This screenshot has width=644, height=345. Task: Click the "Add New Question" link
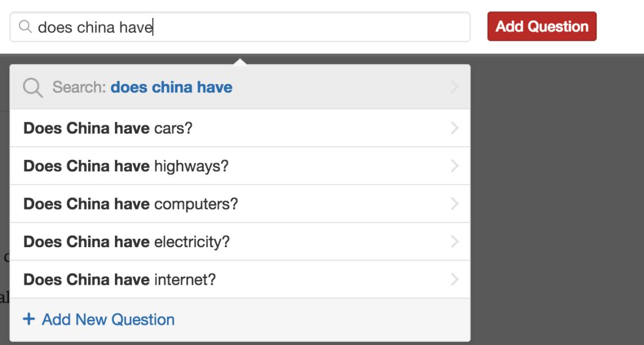click(108, 319)
